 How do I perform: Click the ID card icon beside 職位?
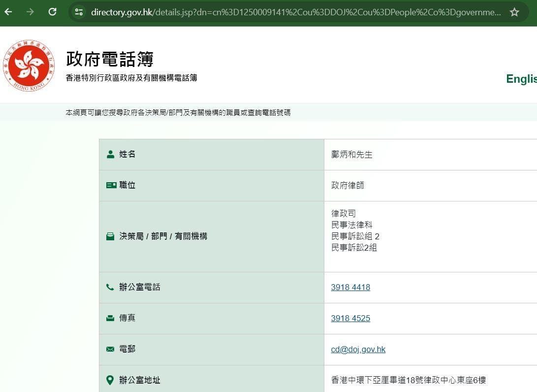pyautogui.click(x=111, y=185)
